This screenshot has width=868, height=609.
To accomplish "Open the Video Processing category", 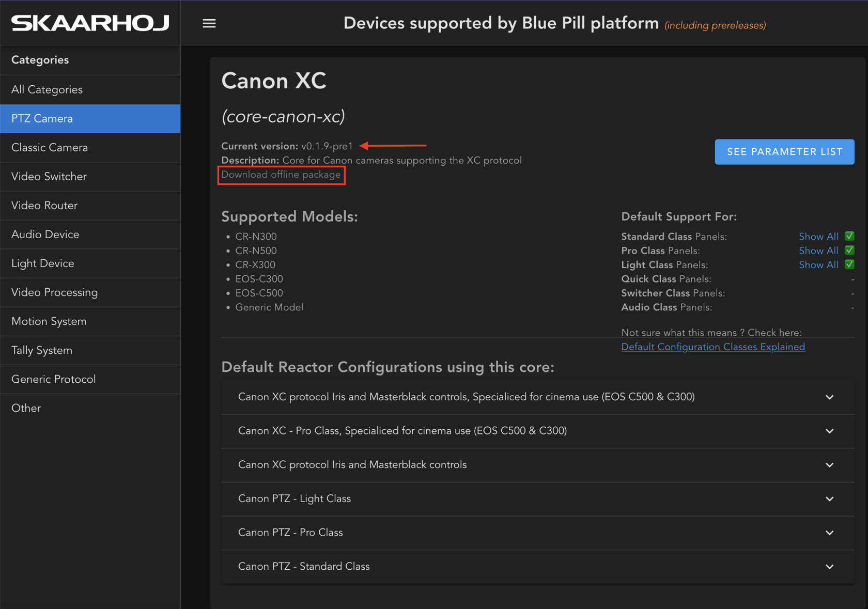I will tap(90, 292).
